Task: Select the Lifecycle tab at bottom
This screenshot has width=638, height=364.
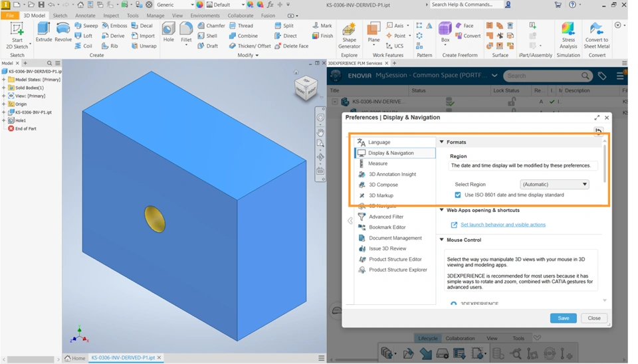Action: 427,338
